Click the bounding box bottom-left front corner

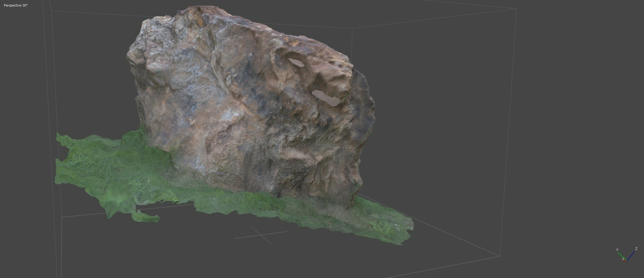click(62, 217)
